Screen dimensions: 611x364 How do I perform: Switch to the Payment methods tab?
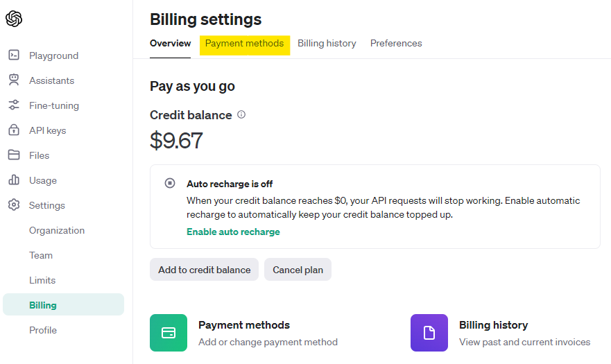244,44
